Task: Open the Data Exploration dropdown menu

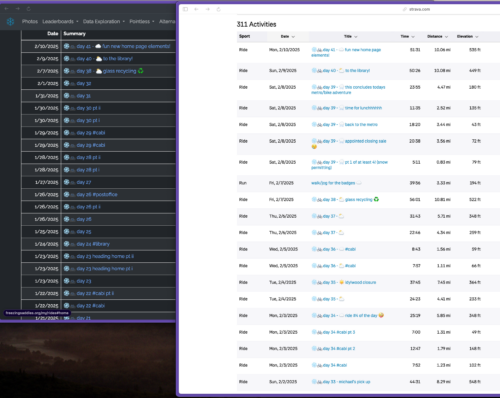Action: coord(104,21)
